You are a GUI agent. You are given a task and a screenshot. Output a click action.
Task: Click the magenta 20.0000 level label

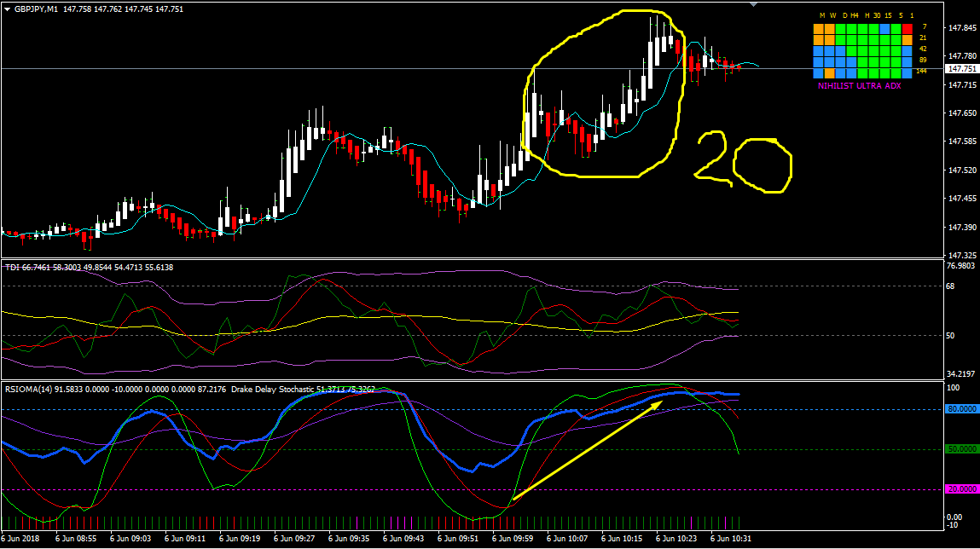961,489
